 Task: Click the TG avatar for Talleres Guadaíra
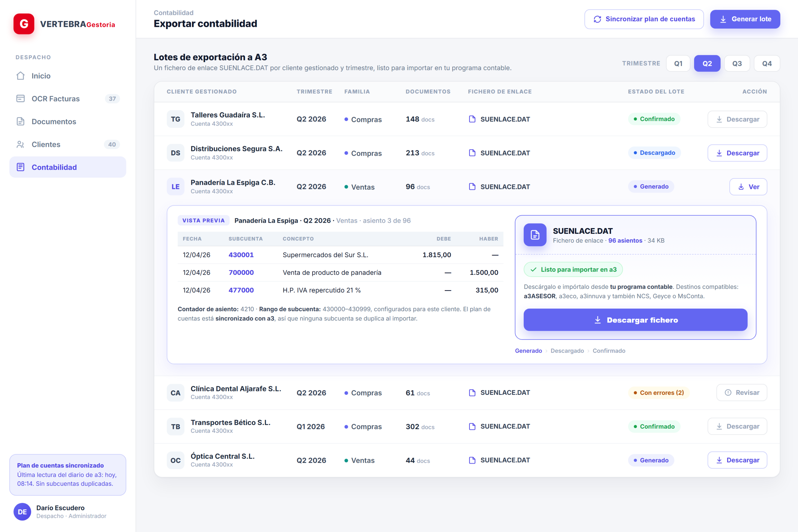(x=175, y=119)
